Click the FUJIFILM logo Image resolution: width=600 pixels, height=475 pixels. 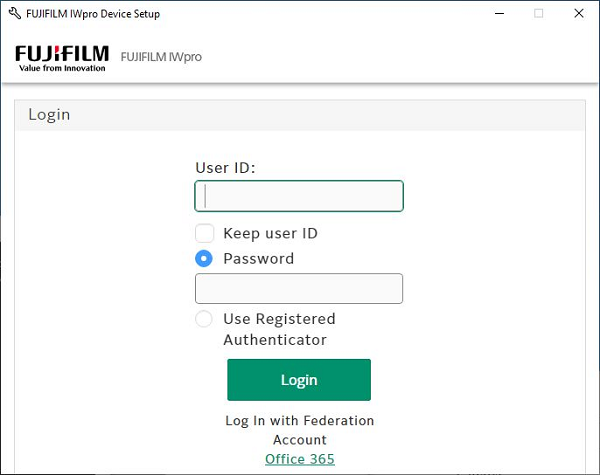pyautogui.click(x=63, y=58)
